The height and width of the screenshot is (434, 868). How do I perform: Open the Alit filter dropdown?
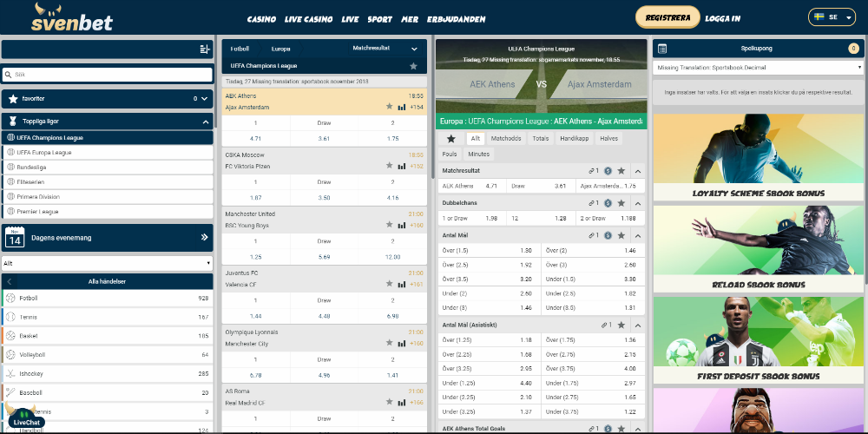point(108,264)
